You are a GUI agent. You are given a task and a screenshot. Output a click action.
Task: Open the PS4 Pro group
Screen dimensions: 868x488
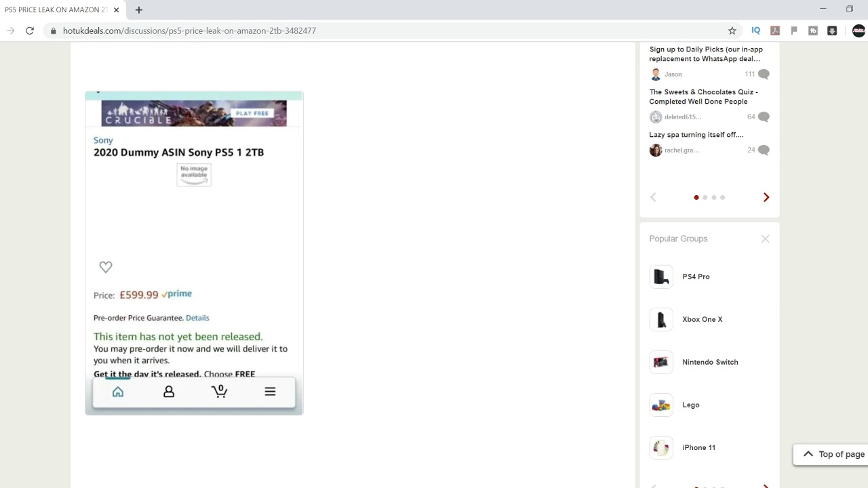[x=696, y=277]
